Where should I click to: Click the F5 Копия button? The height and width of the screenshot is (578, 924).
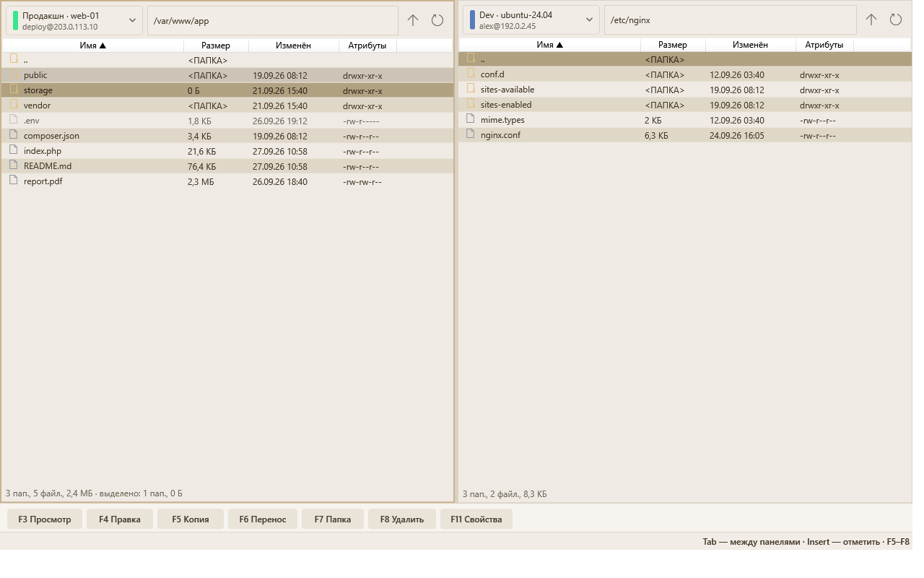[191, 519]
